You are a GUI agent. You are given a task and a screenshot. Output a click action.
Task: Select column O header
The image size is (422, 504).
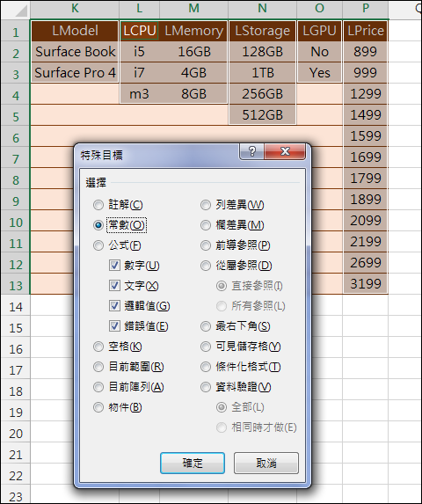coord(319,9)
